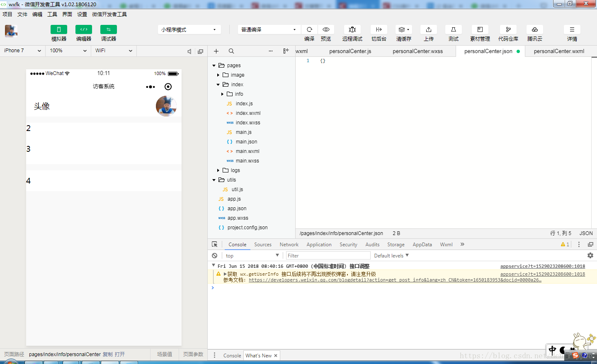Viewport: 597px width, 364px height.
Task: Open remote debugging bug icon
Action: coord(352,29)
